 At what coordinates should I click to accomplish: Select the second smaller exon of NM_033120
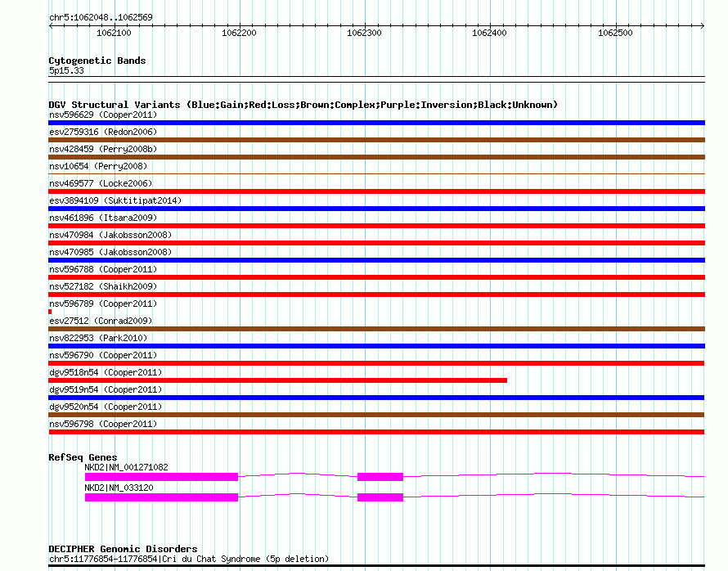point(380,497)
